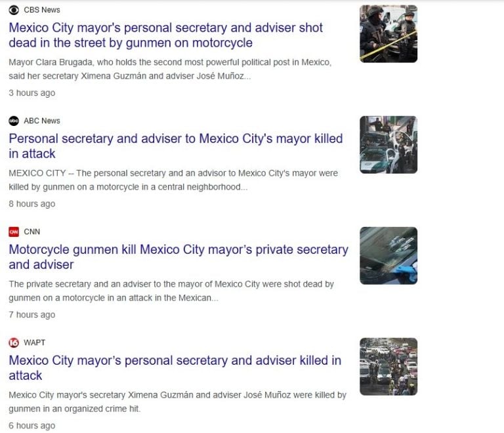This screenshot has width=504, height=433.
Task: Open the WAPT mayor's secretary headline
Action: pyautogui.click(x=175, y=368)
